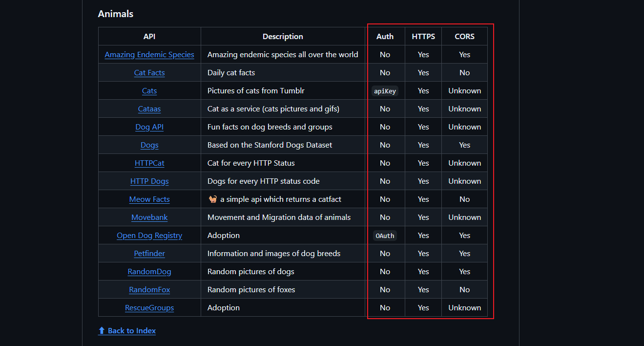The image size is (644, 346).
Task: Visit the Petfinder API link
Action: [149, 254]
